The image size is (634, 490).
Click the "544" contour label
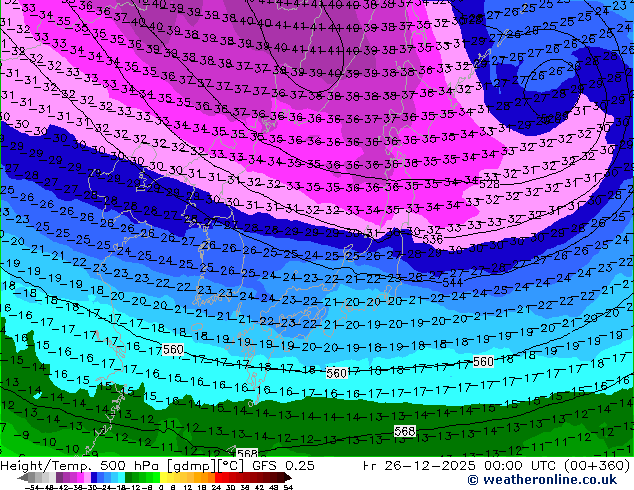452,283
